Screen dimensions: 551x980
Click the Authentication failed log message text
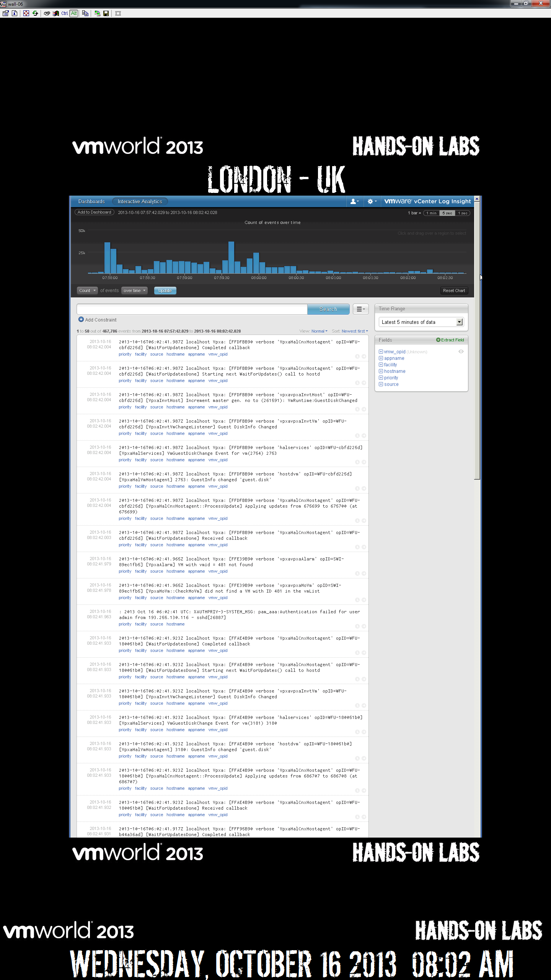click(239, 614)
